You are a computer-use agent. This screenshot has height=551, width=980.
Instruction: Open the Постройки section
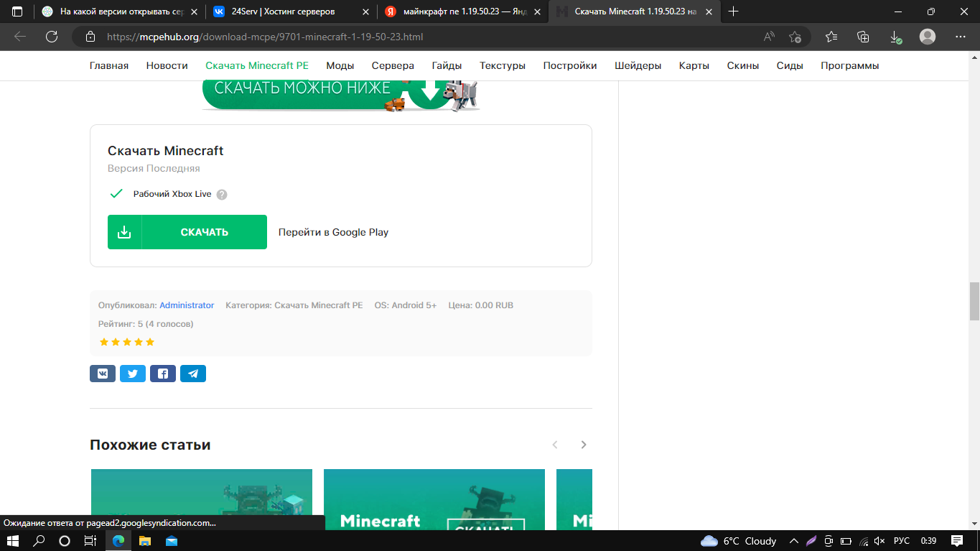[x=570, y=65]
